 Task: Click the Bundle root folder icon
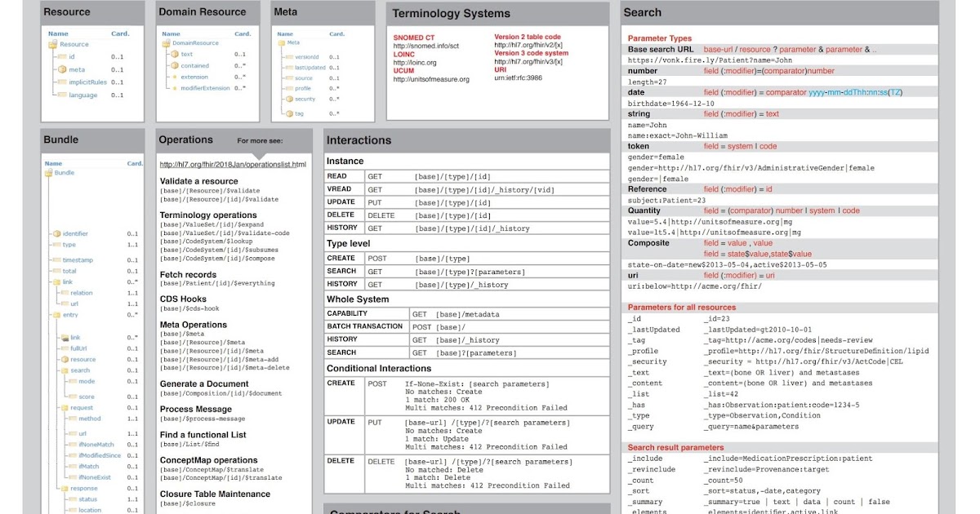[48, 173]
